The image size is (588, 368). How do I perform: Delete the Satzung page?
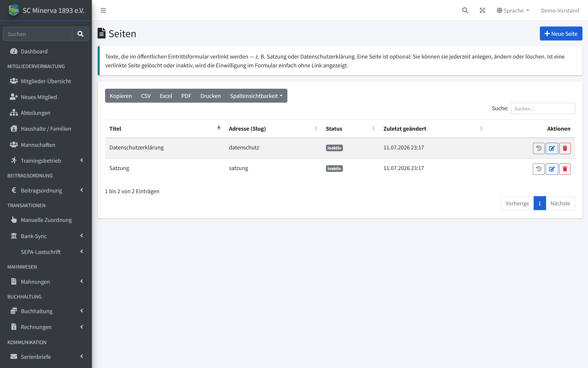click(565, 169)
